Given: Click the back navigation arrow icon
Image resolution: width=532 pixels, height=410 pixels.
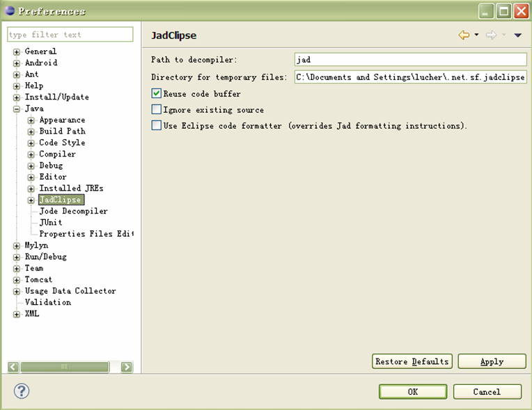Looking at the screenshot, I should tap(464, 35).
